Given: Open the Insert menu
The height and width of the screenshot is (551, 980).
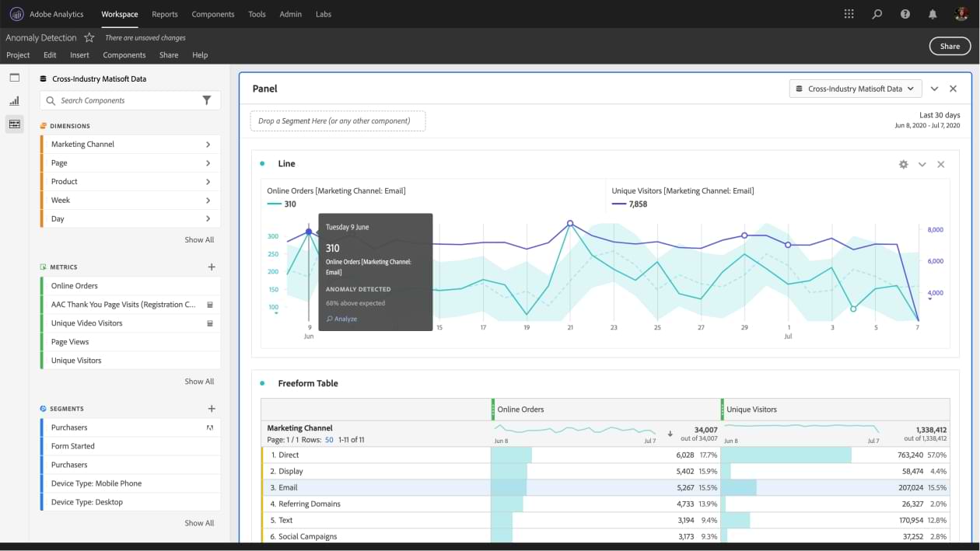Looking at the screenshot, I should pyautogui.click(x=79, y=55).
